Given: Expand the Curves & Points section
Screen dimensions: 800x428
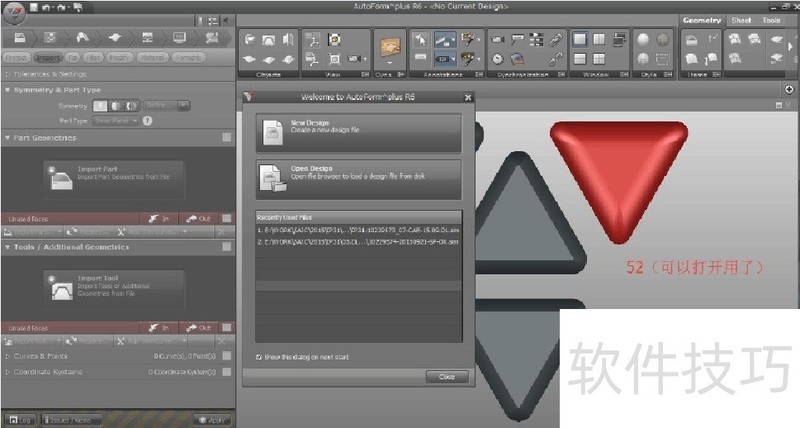Looking at the screenshot, I should pyautogui.click(x=8, y=356).
